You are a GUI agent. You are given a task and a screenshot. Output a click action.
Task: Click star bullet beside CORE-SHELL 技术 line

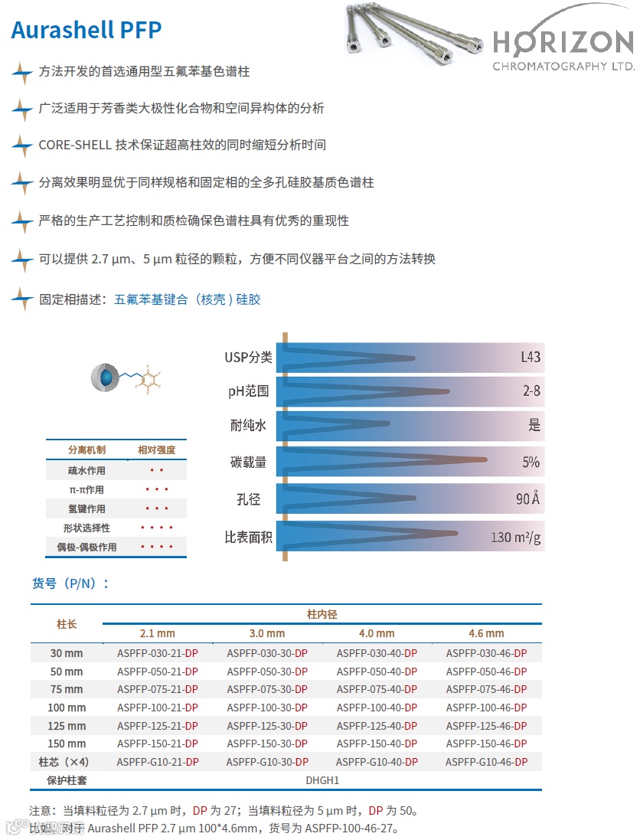point(22,145)
